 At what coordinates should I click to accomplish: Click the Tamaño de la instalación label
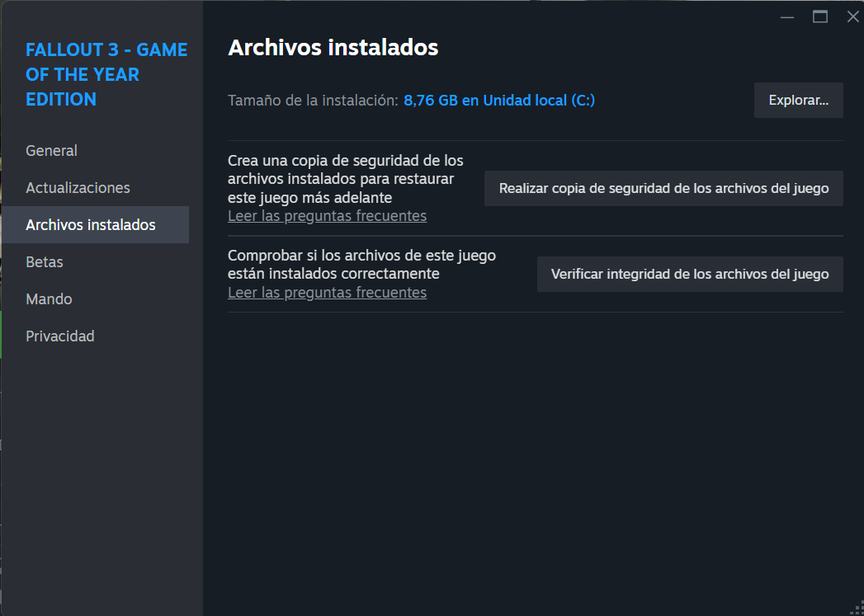(313, 101)
